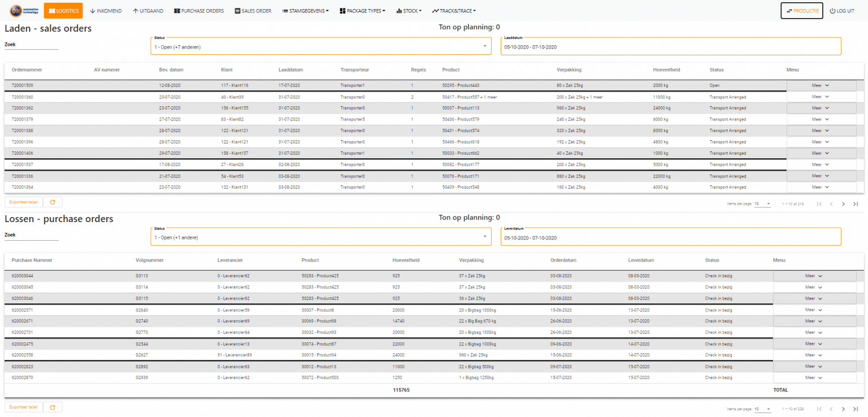Click the PRODUCTIE button
Viewport: 868px width, 417px height.
(801, 10)
